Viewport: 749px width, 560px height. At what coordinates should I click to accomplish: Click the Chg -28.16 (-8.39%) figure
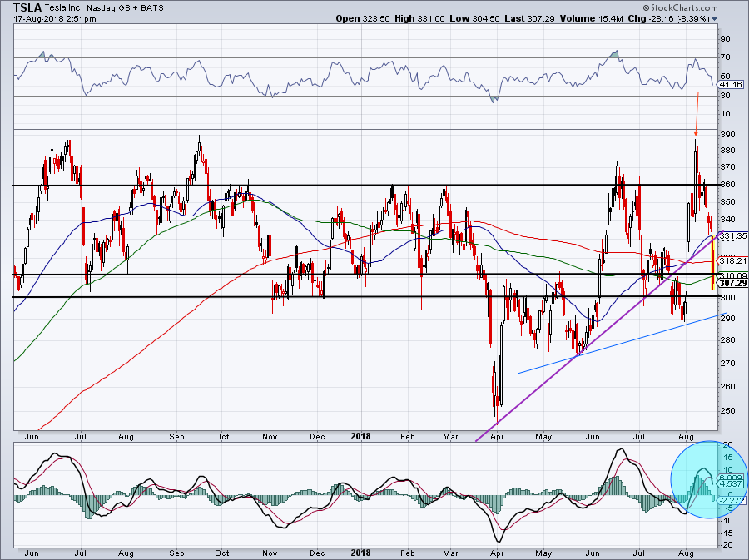coord(669,18)
